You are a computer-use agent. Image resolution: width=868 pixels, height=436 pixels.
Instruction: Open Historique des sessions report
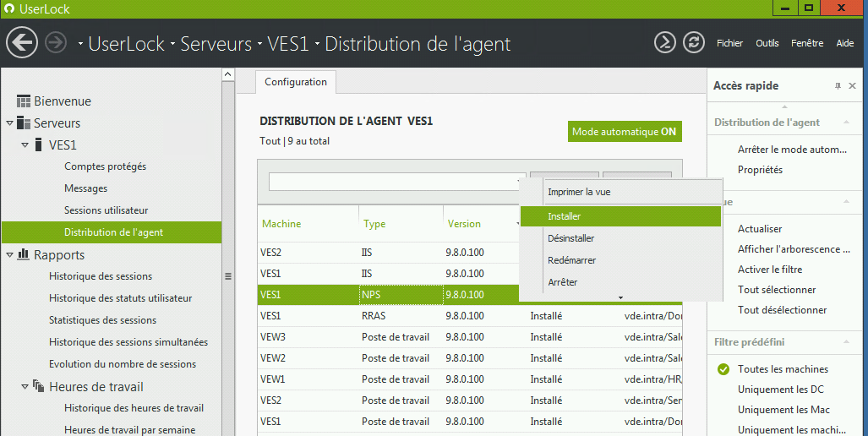[101, 276]
